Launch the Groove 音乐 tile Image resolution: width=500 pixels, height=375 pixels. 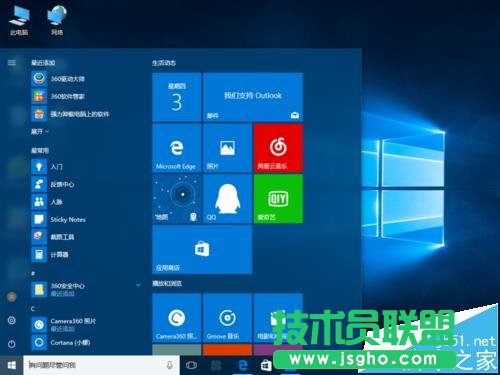pos(227,318)
